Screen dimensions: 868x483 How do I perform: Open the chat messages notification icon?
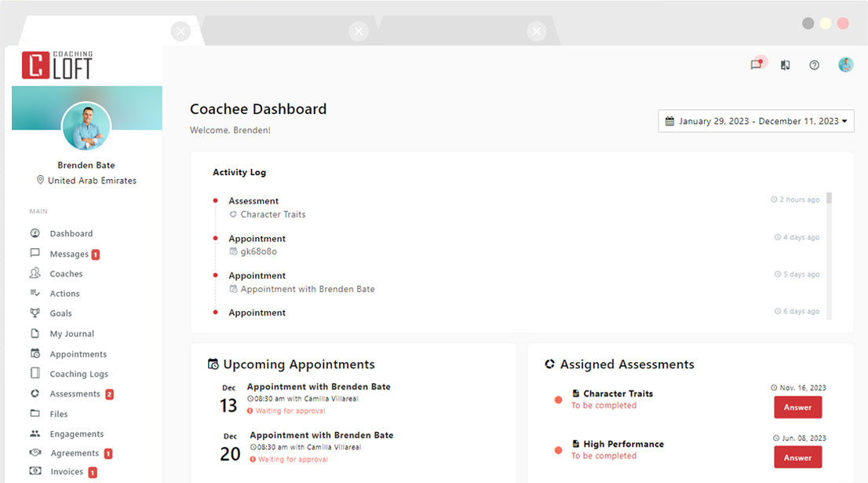756,64
